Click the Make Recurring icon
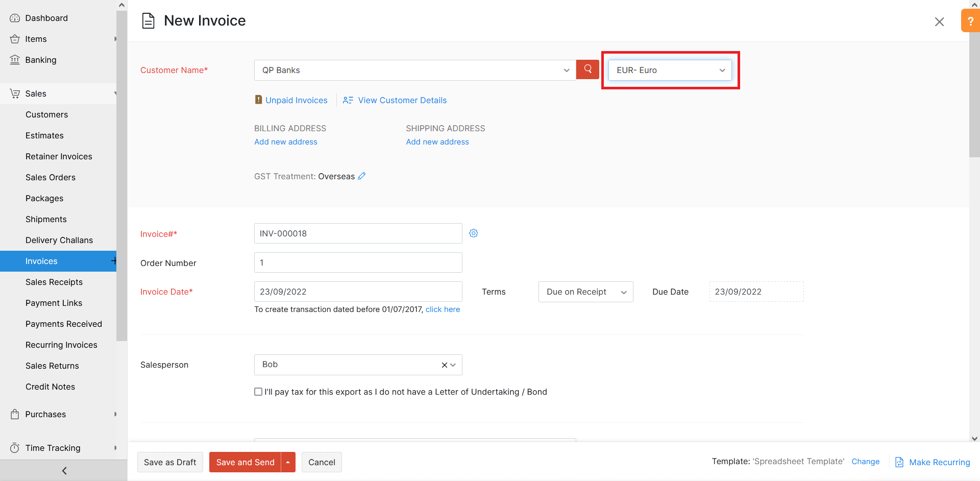The image size is (980, 481). click(x=899, y=462)
